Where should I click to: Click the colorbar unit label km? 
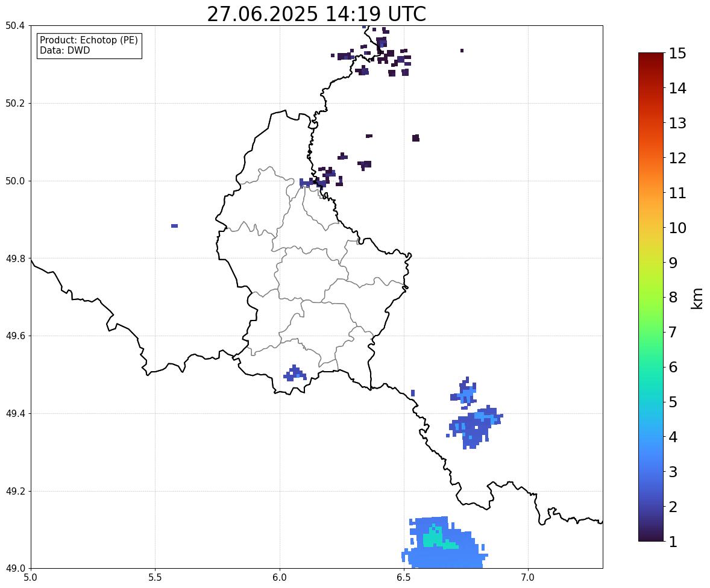point(697,298)
